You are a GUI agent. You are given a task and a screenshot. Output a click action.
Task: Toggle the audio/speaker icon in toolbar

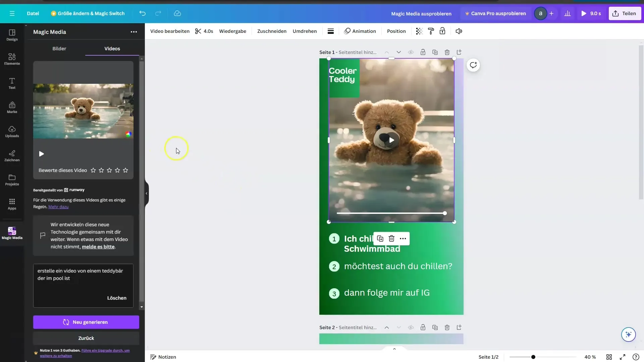[459, 32]
